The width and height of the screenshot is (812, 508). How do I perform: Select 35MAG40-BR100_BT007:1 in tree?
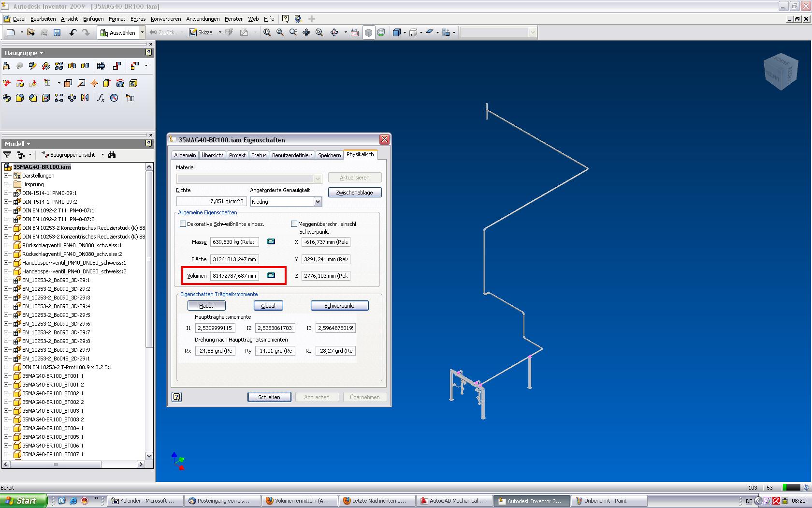(x=53, y=454)
